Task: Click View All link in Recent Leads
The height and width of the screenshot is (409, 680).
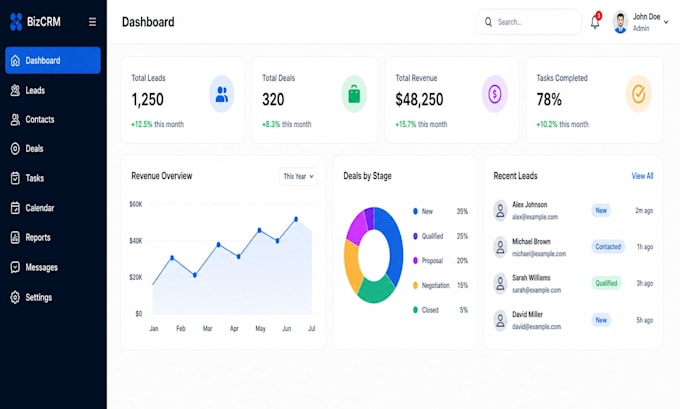Action: tap(642, 176)
